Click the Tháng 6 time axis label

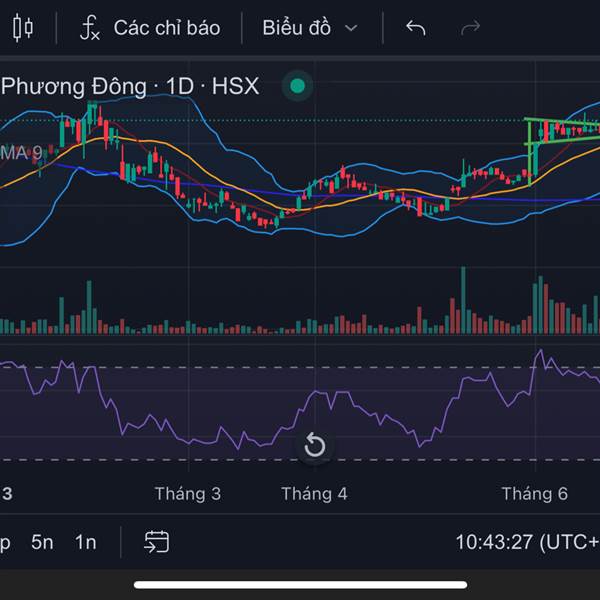535,494
